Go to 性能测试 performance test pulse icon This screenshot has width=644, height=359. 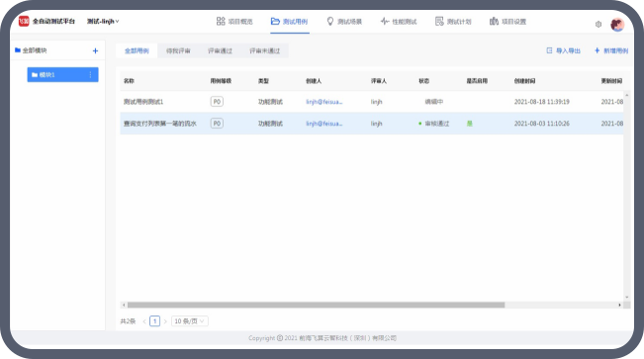pyautogui.click(x=385, y=21)
